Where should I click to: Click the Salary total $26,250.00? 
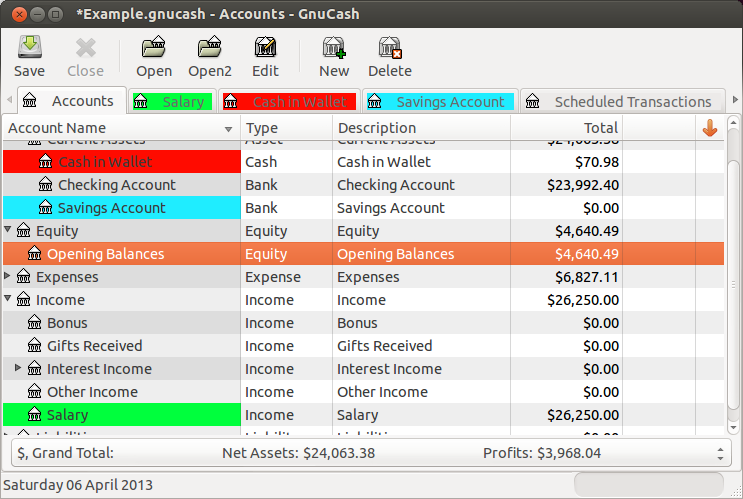583,415
